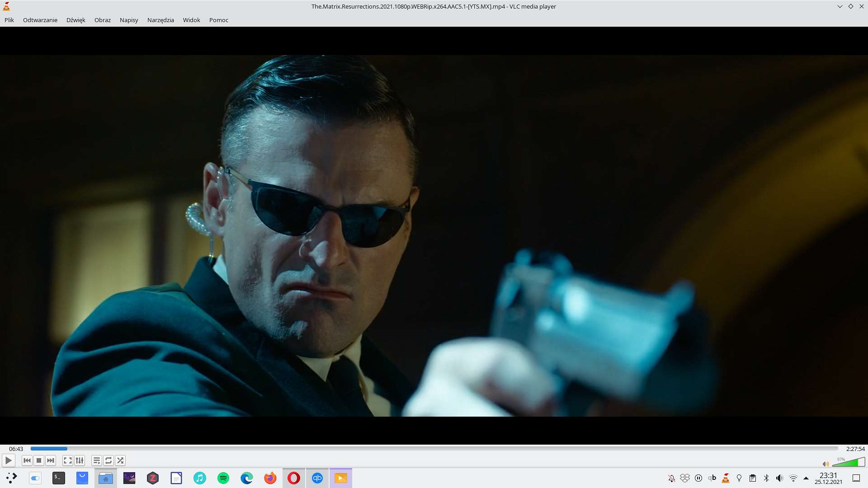Open extended settings (equalizer sliders icon)
The image size is (868, 488).
pyautogui.click(x=80, y=460)
